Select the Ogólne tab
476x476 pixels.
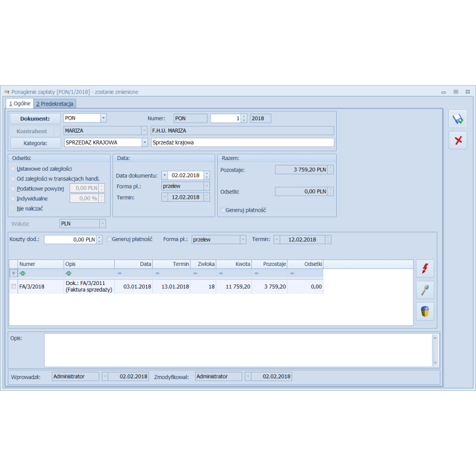pos(20,104)
